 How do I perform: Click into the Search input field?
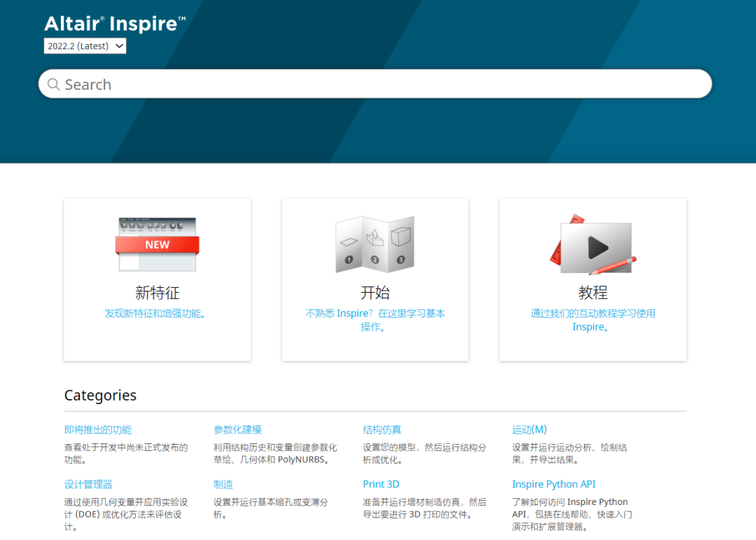pyautogui.click(x=375, y=84)
